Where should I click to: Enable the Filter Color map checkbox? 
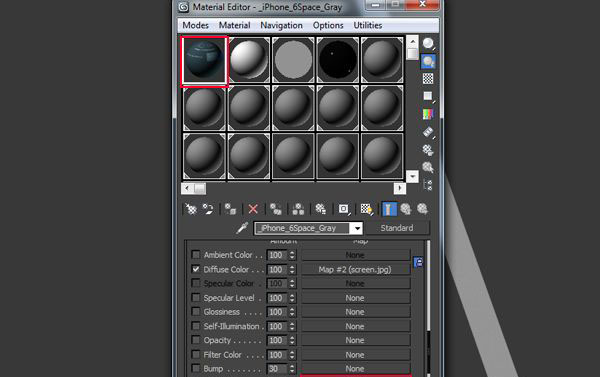pyautogui.click(x=196, y=354)
